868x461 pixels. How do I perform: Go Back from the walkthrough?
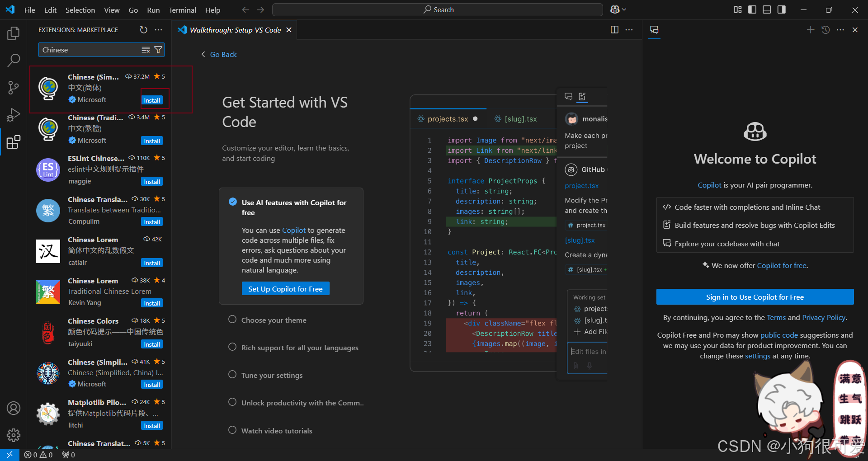(219, 54)
